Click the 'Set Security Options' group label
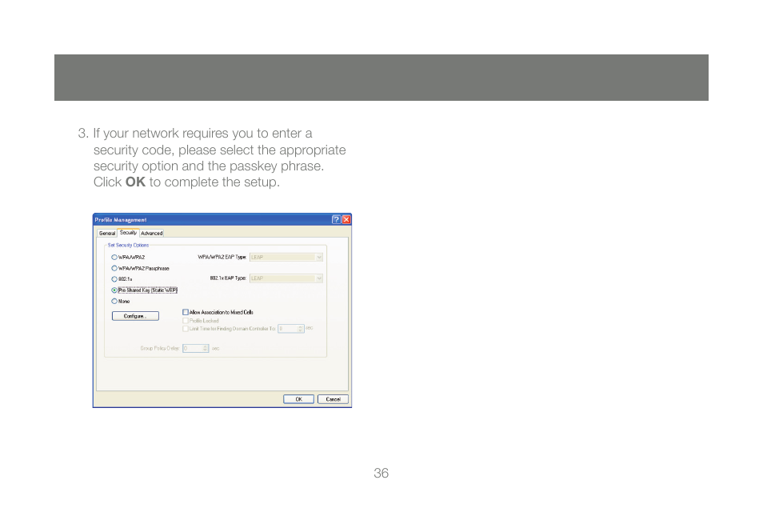The image size is (763, 532). pos(129,246)
